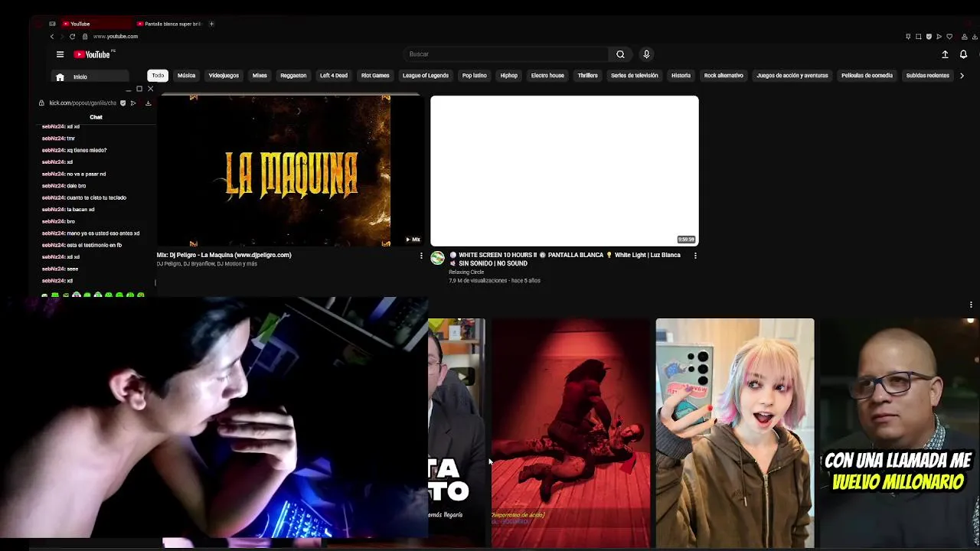Select the Todo filter chip

coord(158,76)
